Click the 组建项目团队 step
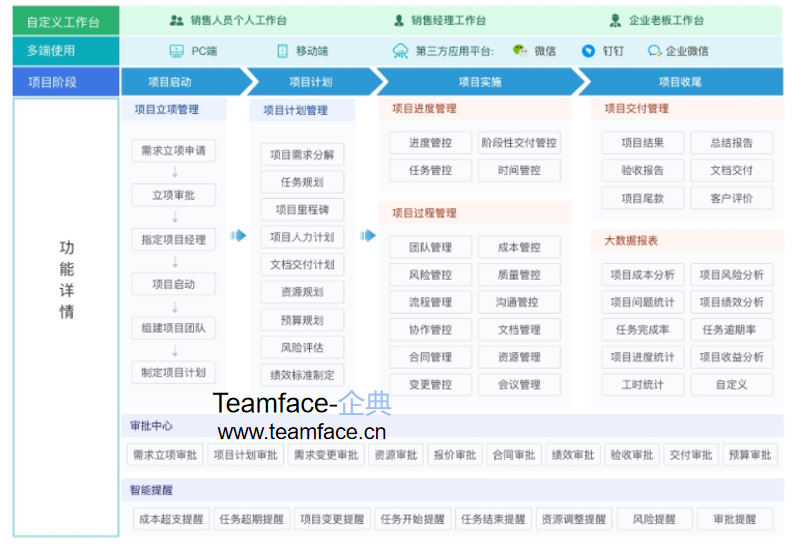Image resolution: width=803 pixels, height=546 pixels. pos(174,328)
